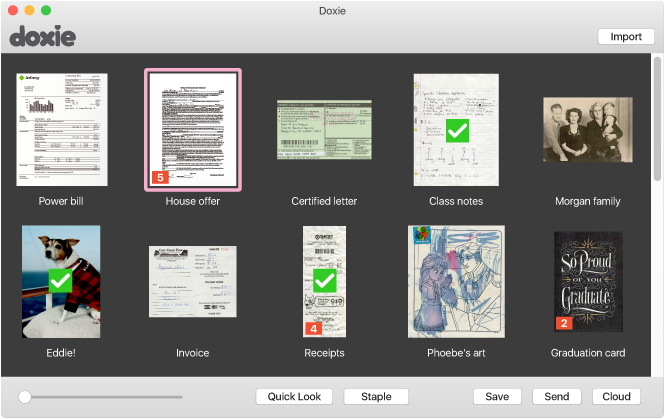The height and width of the screenshot is (419, 665).
Task: Toggle the green checkmark on Class notes
Action: pyautogui.click(x=457, y=131)
